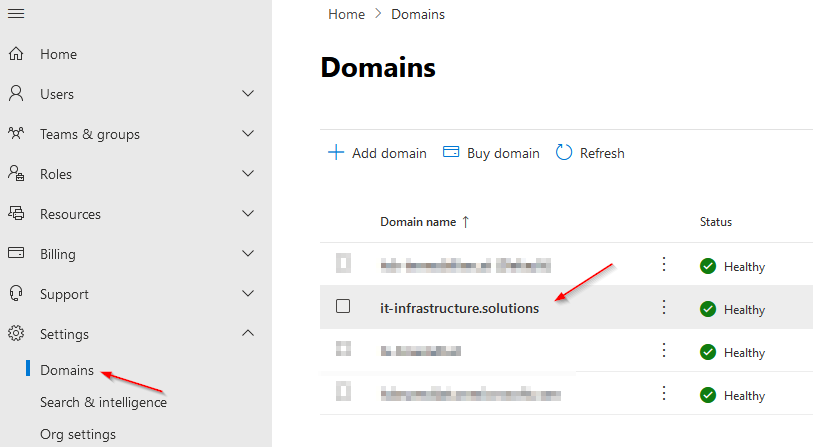Screen dimensions: 813x447
Task: Expand the Users section chevron
Action: [248, 93]
